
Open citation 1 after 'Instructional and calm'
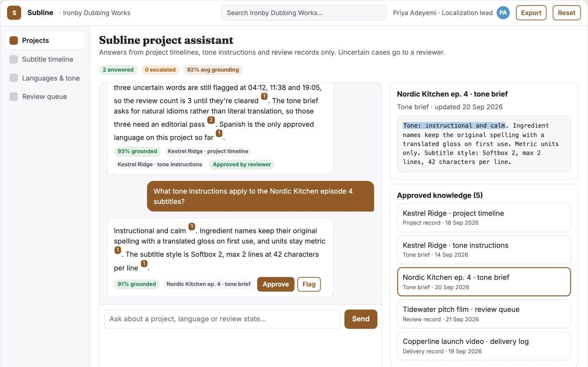(x=192, y=227)
